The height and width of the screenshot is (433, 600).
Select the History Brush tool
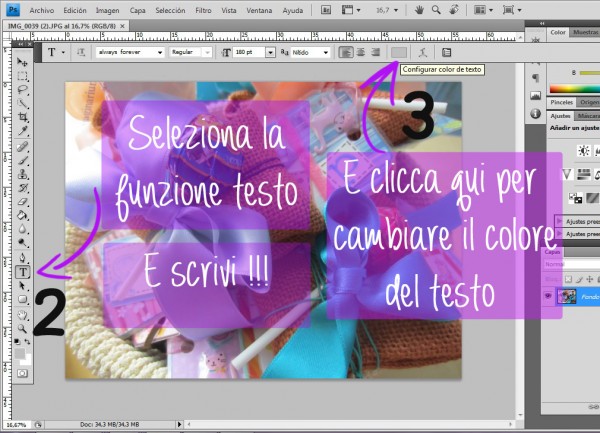point(22,188)
